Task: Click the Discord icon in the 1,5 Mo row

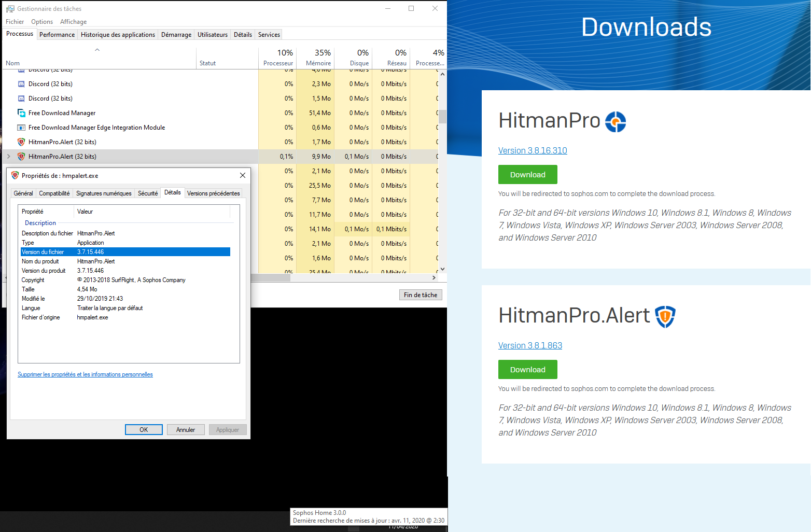Action: click(21, 99)
